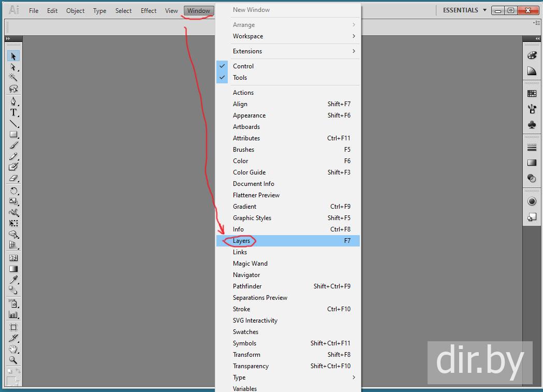The image size is (543, 392).
Task: Expand the Extensions submenu
Action: [288, 51]
